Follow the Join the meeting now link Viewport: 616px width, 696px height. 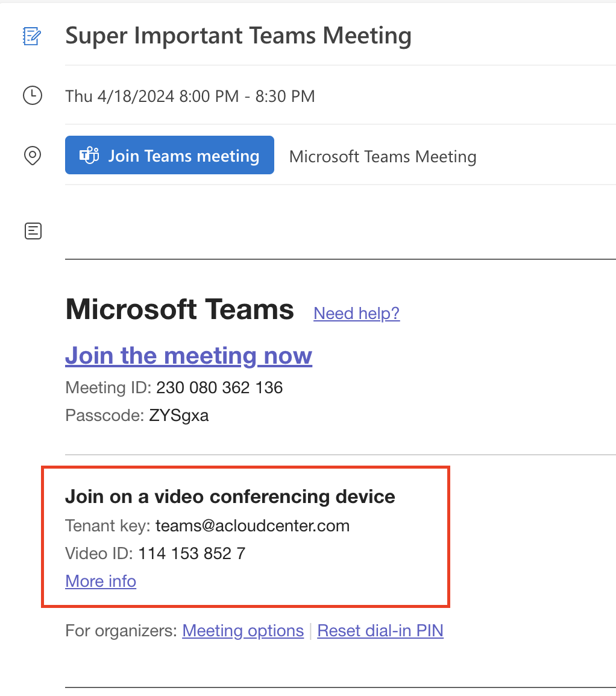188,355
